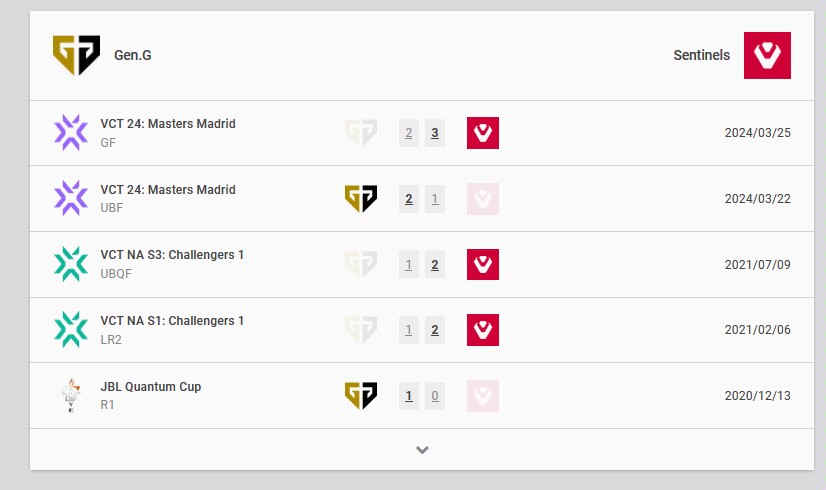
Task: Click the VCT NA S1 Challengers event icon
Action: click(x=71, y=330)
